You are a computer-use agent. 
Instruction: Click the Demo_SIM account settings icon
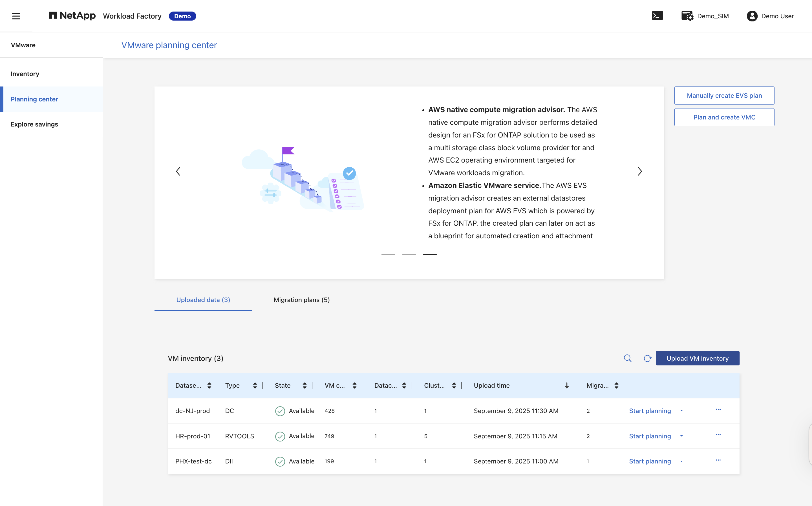687,16
